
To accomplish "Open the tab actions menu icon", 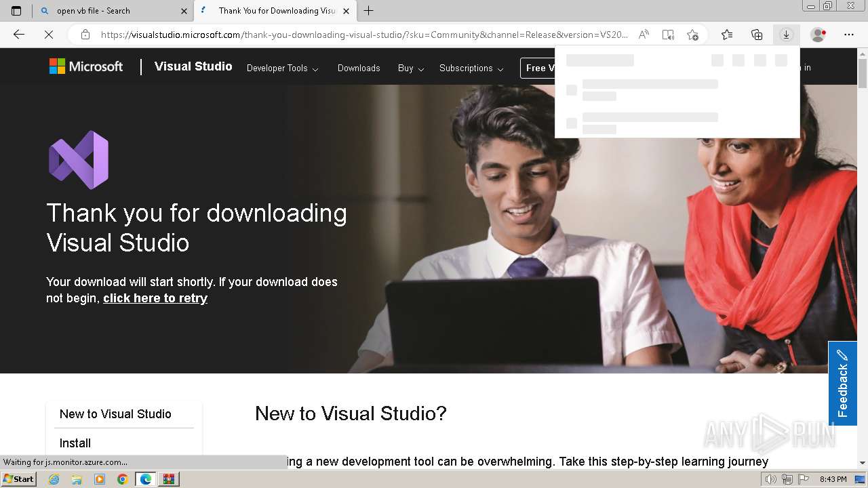I will coord(16,11).
